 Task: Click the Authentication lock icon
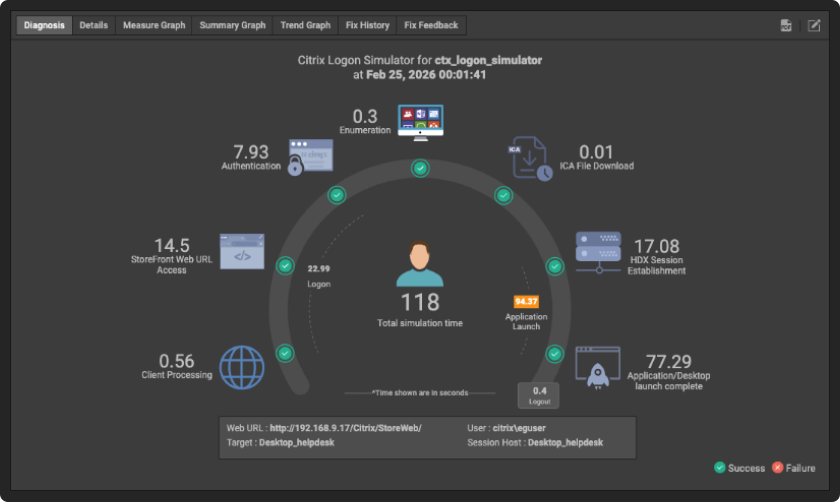tap(310, 157)
